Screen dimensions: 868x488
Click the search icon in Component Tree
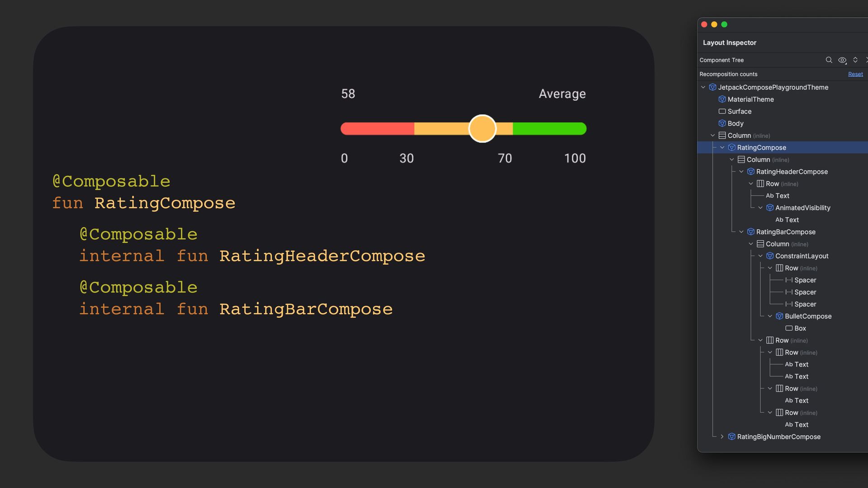829,60
